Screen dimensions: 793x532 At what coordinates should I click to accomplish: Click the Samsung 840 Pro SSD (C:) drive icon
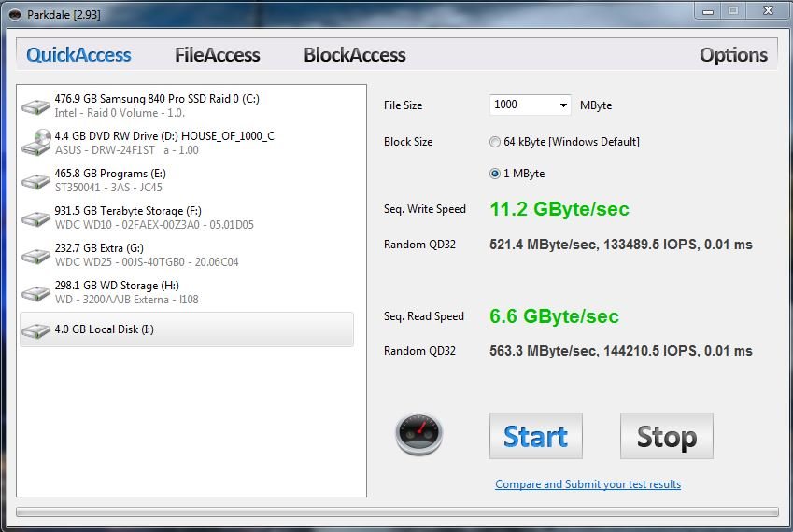[x=36, y=106]
